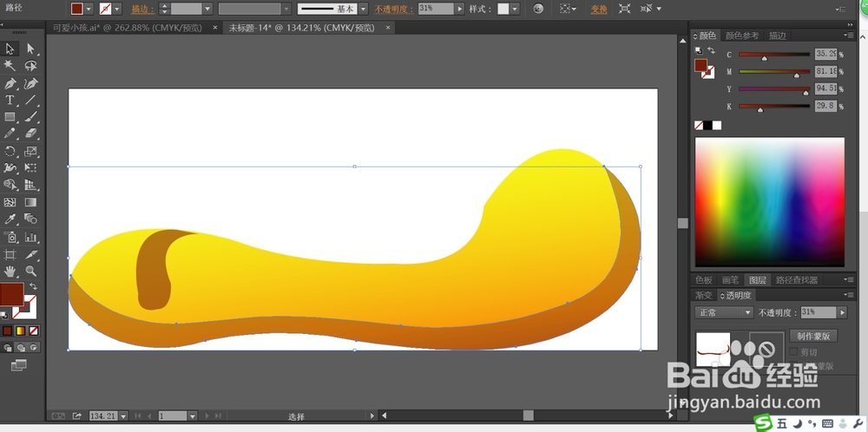Select the Rotate tool
This screenshot has width=868, height=432.
point(10,151)
